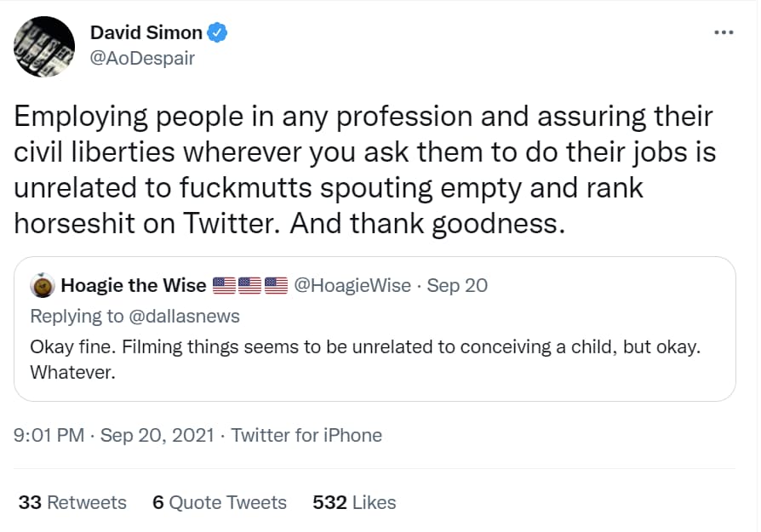Viewport: 761px width, 532px height.
Task: Visit the @AoDespair handle
Action: 142,58
